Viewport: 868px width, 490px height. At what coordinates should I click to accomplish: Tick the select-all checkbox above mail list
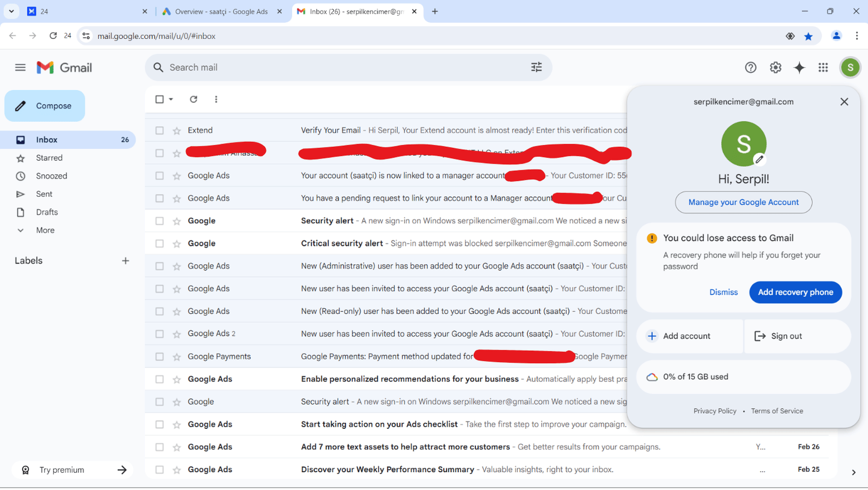pyautogui.click(x=160, y=99)
